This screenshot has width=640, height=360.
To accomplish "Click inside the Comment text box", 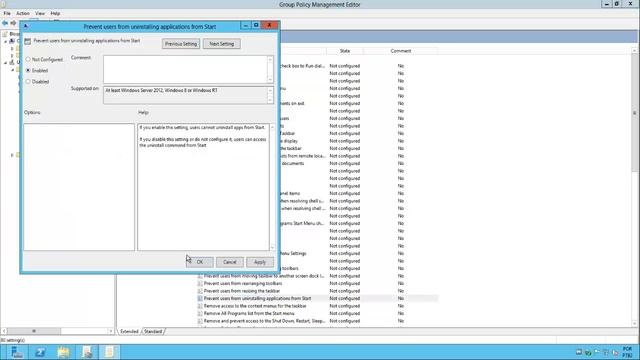I will pos(185,69).
